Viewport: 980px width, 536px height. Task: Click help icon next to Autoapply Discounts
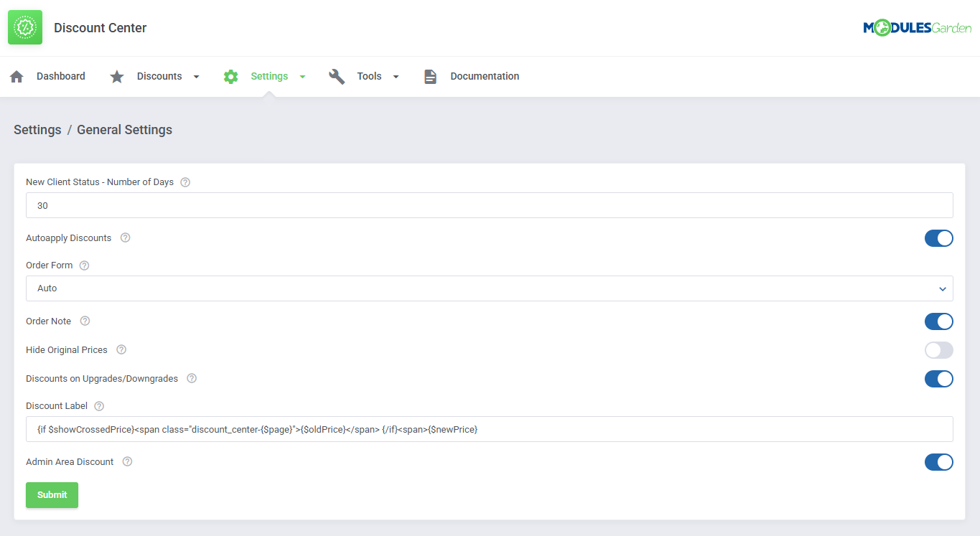pyautogui.click(x=126, y=238)
